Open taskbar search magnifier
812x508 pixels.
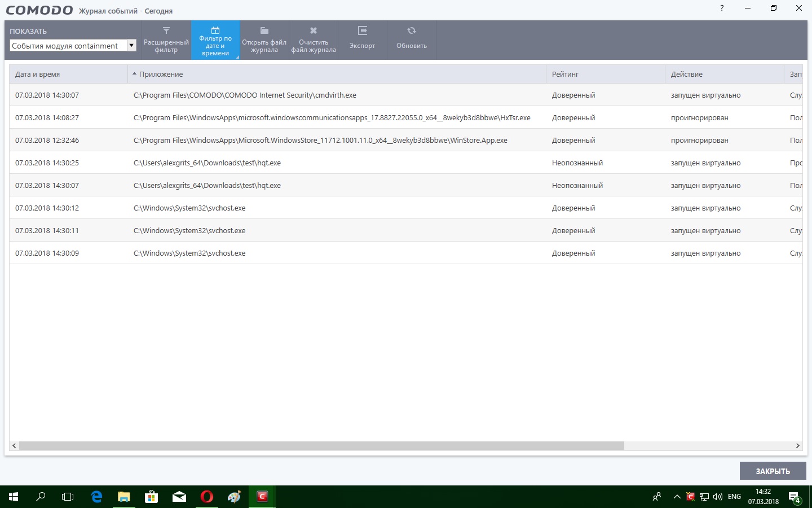click(x=41, y=497)
